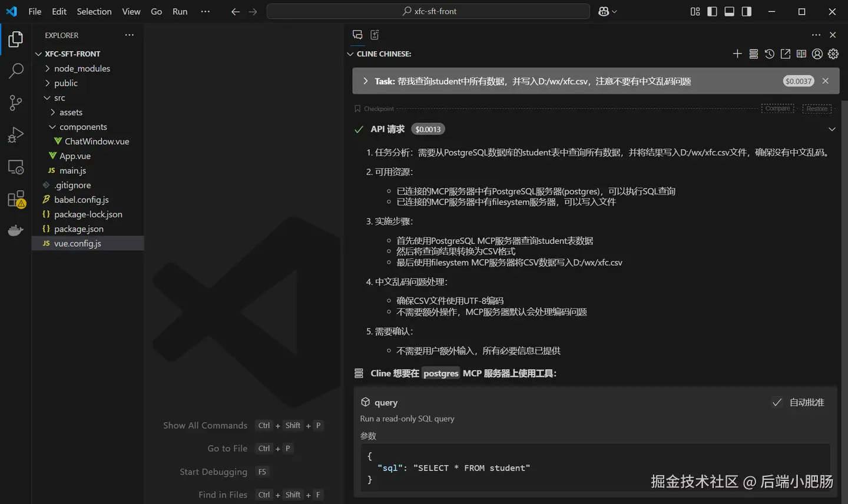Open the File menu

point(35,11)
